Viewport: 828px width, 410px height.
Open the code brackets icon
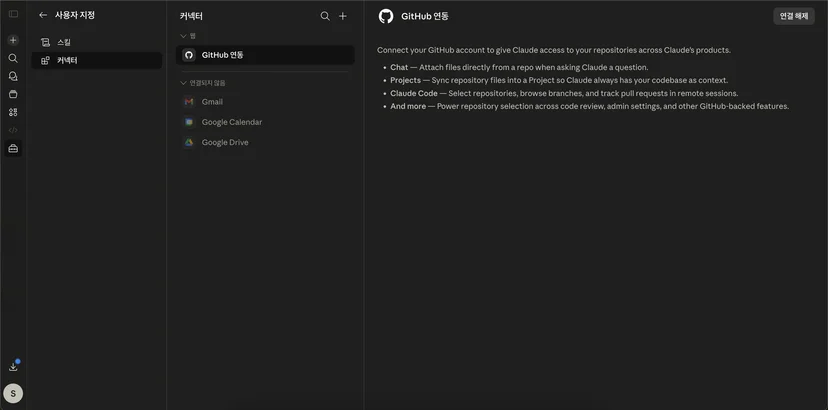(x=13, y=130)
